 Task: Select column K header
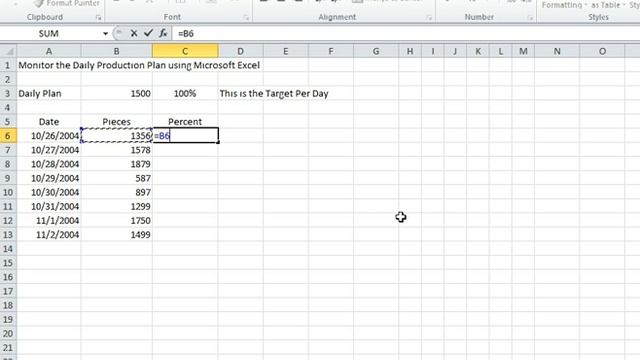coord(478,51)
